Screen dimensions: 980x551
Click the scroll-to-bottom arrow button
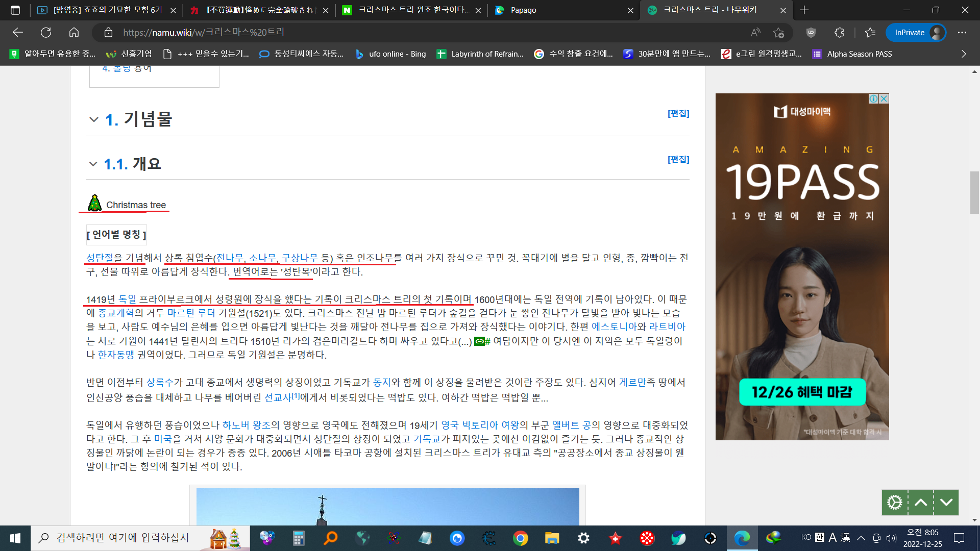pos(946,503)
